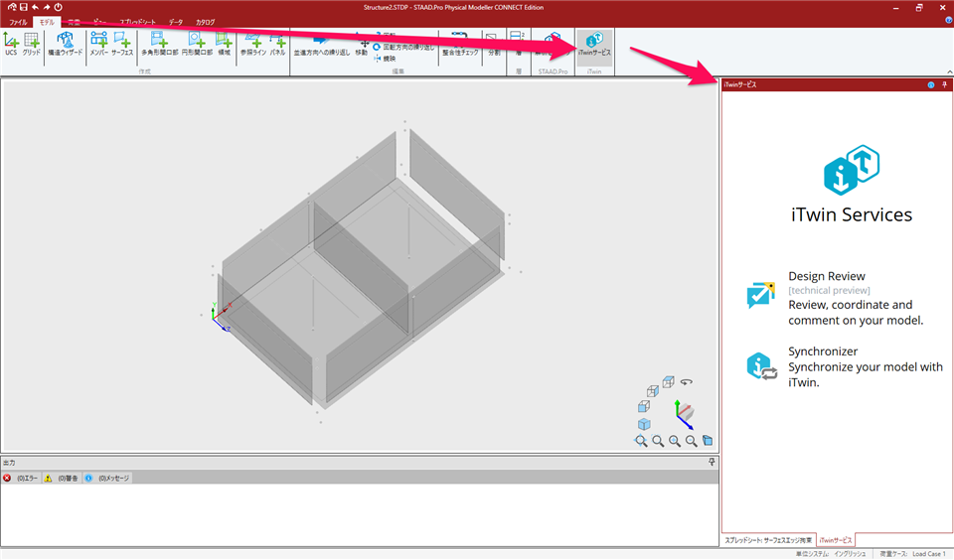Click the solid blue cube view icon

[x=644, y=424]
